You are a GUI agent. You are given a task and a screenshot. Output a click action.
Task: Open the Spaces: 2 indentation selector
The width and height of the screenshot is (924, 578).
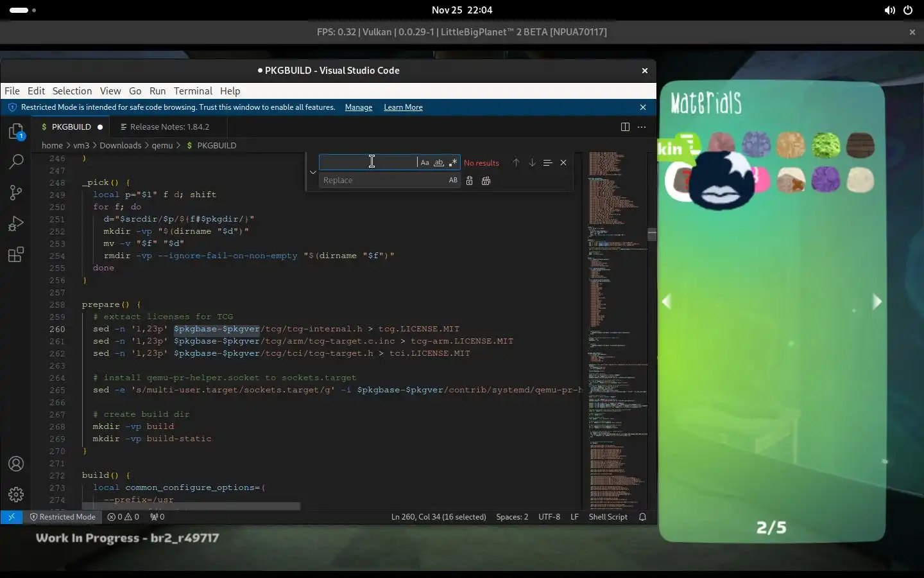tap(512, 517)
